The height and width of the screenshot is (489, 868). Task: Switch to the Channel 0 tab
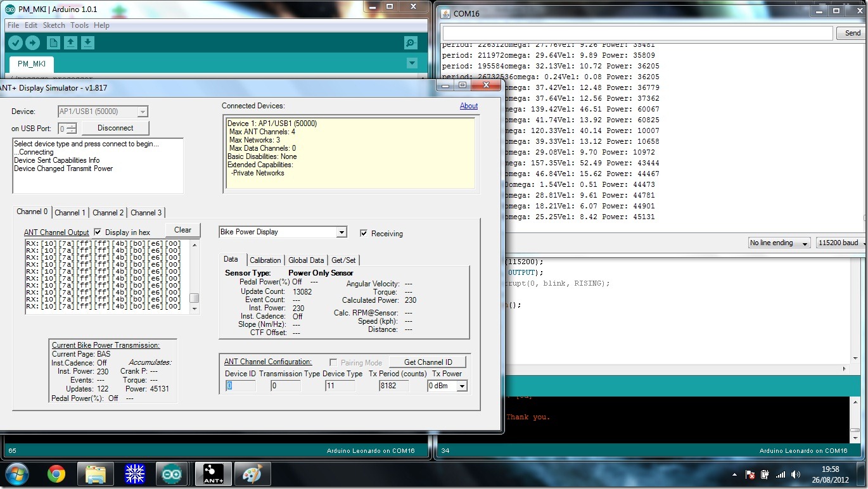(x=32, y=212)
